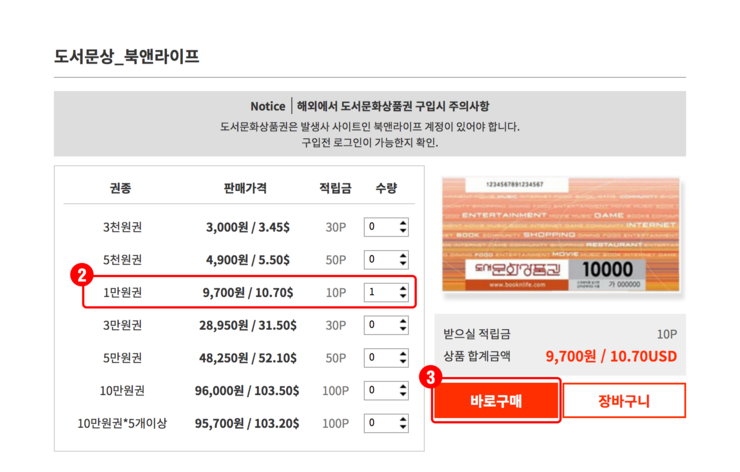Click the 상품 합계금액 label
740x472 pixels.
pos(477,356)
